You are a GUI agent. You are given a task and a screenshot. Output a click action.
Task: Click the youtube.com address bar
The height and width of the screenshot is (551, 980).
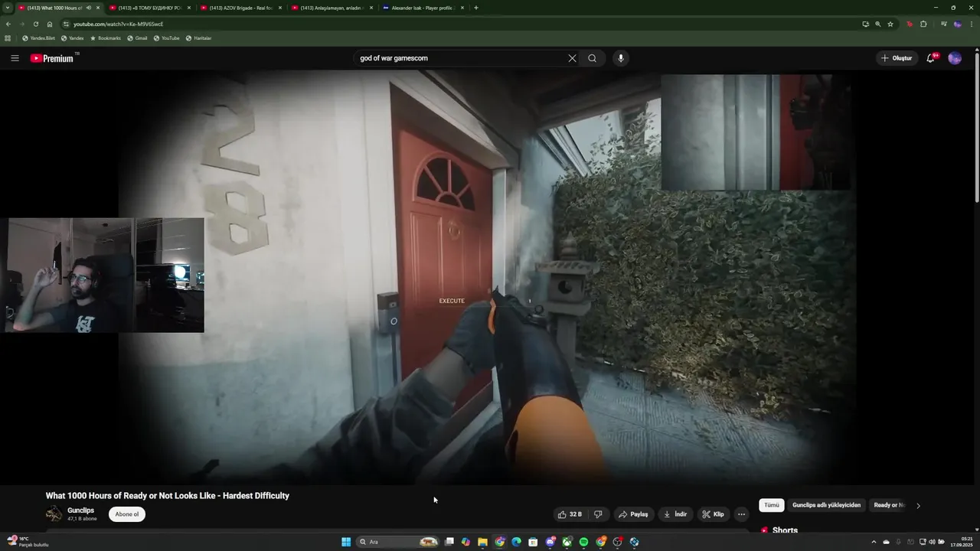pos(459,24)
